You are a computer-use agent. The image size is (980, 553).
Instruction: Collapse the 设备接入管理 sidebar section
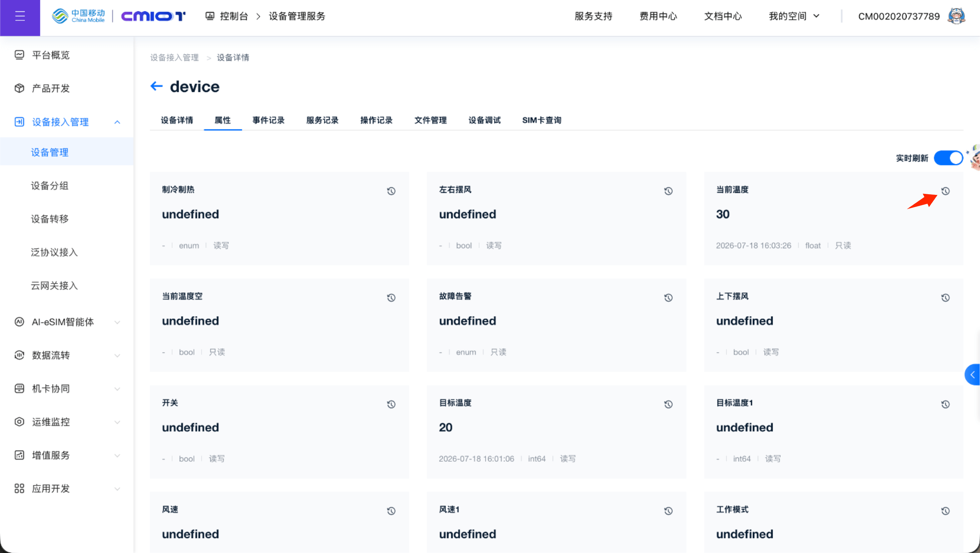coord(117,122)
